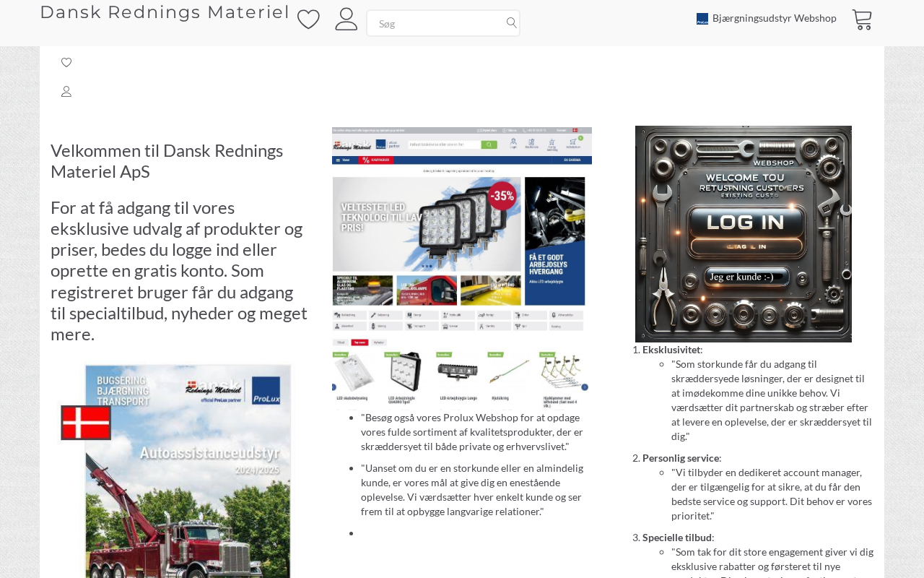
Task: Focus the Søg search input field
Action: click(437, 23)
